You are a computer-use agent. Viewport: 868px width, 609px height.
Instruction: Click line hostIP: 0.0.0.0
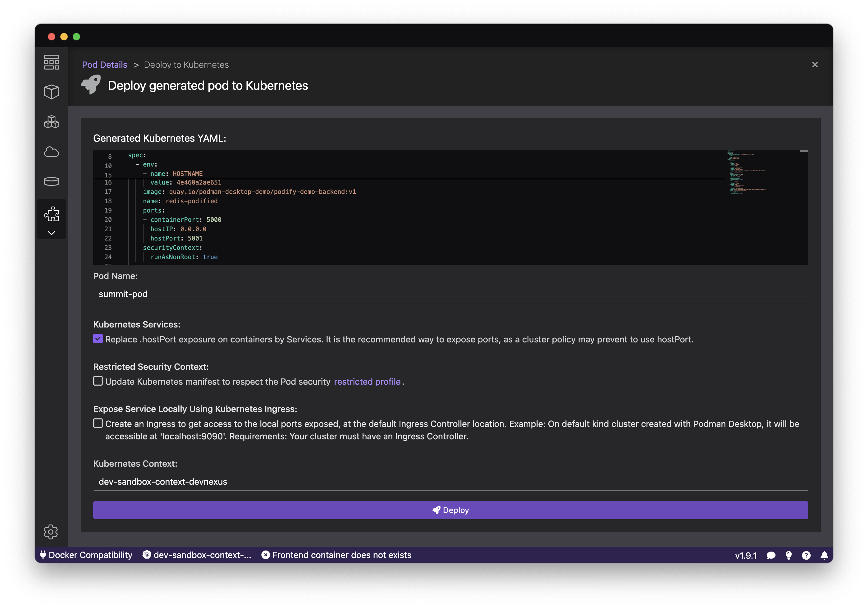(178, 229)
